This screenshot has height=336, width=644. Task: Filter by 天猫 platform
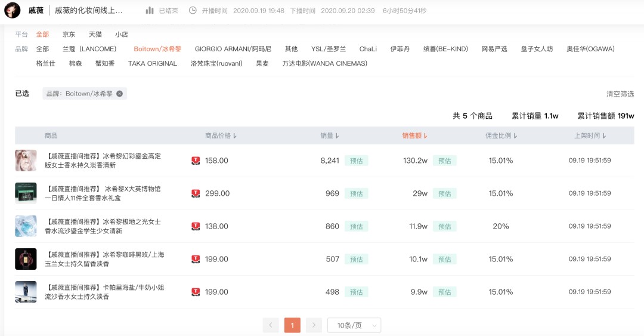[95, 35]
